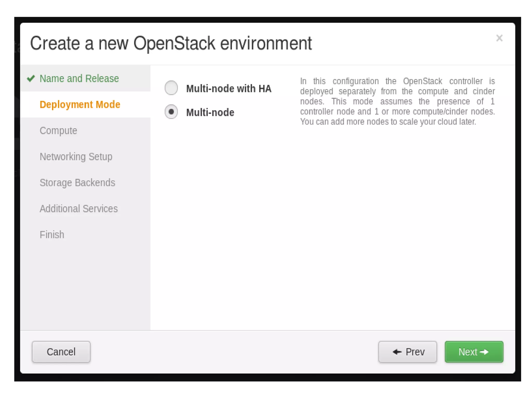Click the Prev button
Screen dimensions: 532x399
407,352
